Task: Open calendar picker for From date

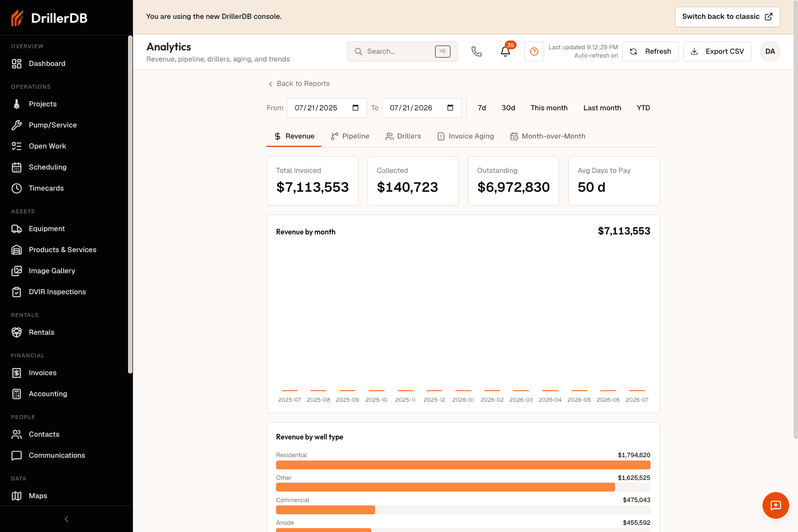Action: coord(355,108)
